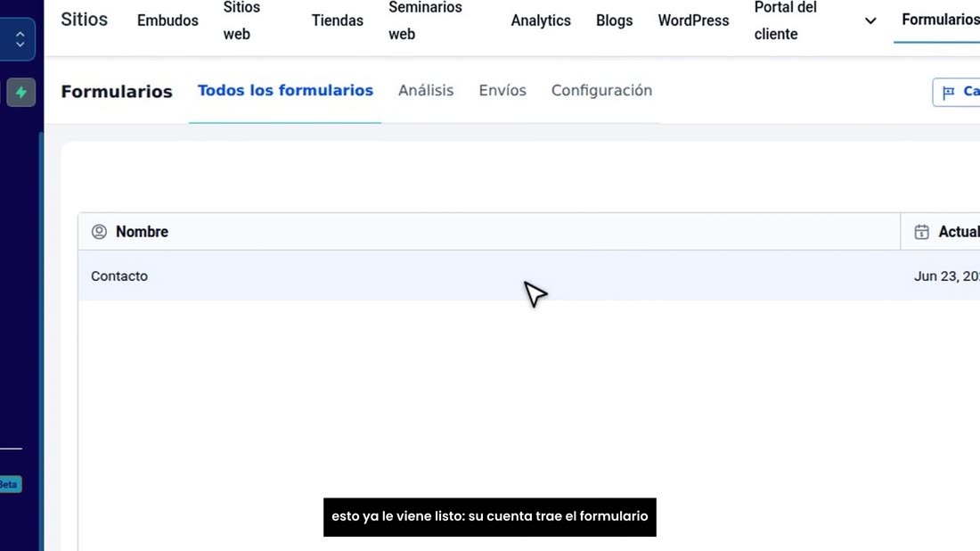Switch to Todos los formularios tab

click(x=285, y=91)
